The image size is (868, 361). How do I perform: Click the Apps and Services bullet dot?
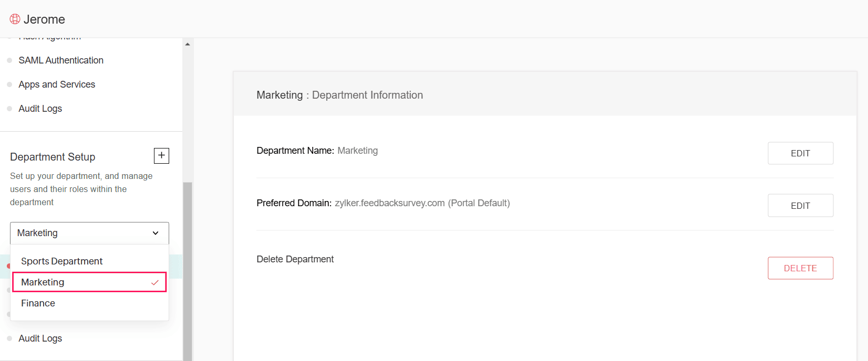pyautogui.click(x=9, y=84)
